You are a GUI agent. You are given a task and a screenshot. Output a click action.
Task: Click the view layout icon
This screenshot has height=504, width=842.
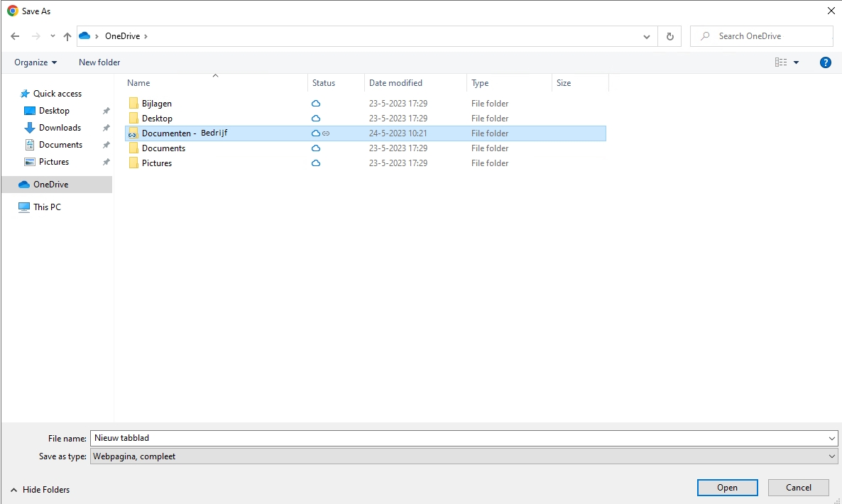coord(781,62)
